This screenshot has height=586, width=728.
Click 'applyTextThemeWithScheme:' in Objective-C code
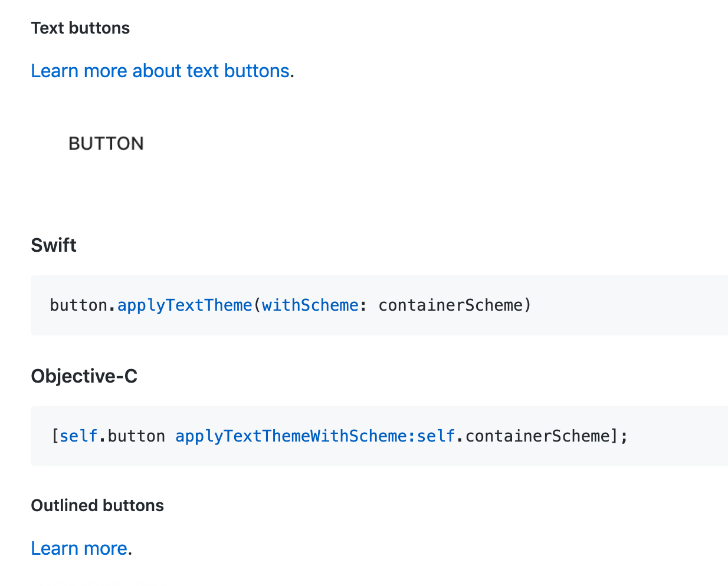(296, 436)
